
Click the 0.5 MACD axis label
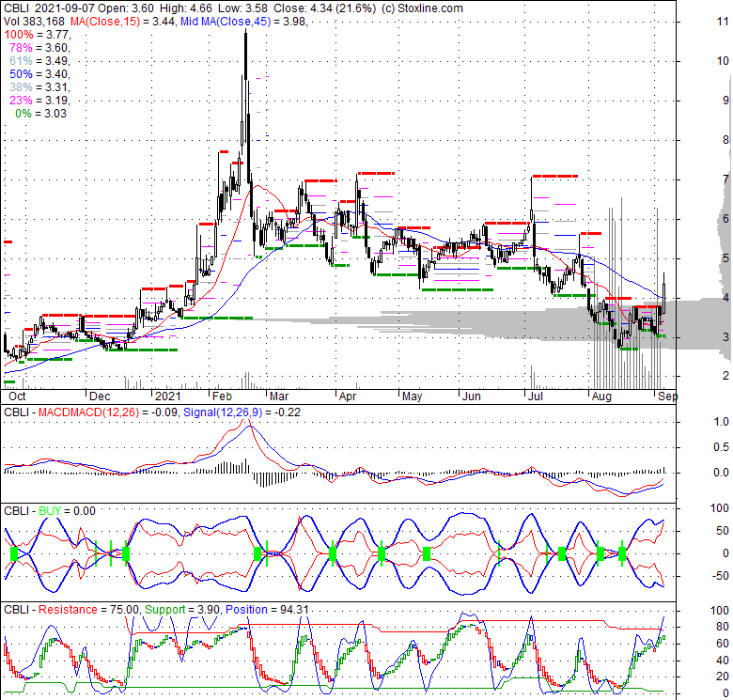coord(722,447)
